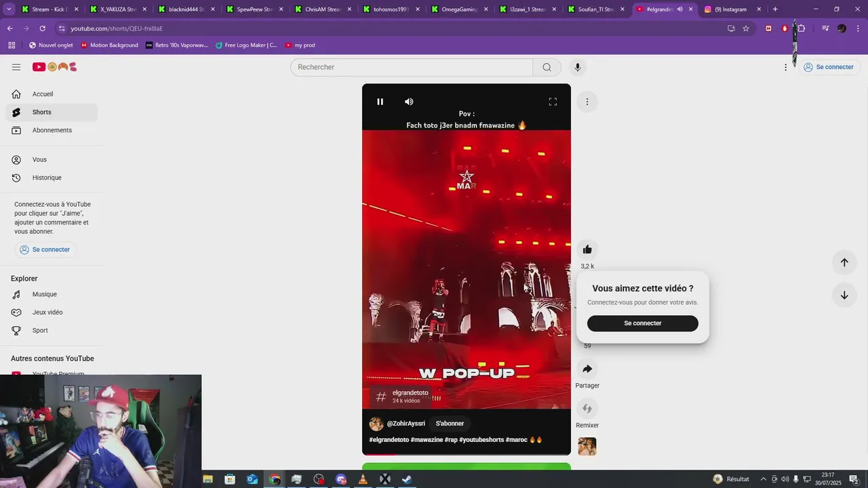
Task: Go to the next Short with down arrow
Action: [844, 295]
